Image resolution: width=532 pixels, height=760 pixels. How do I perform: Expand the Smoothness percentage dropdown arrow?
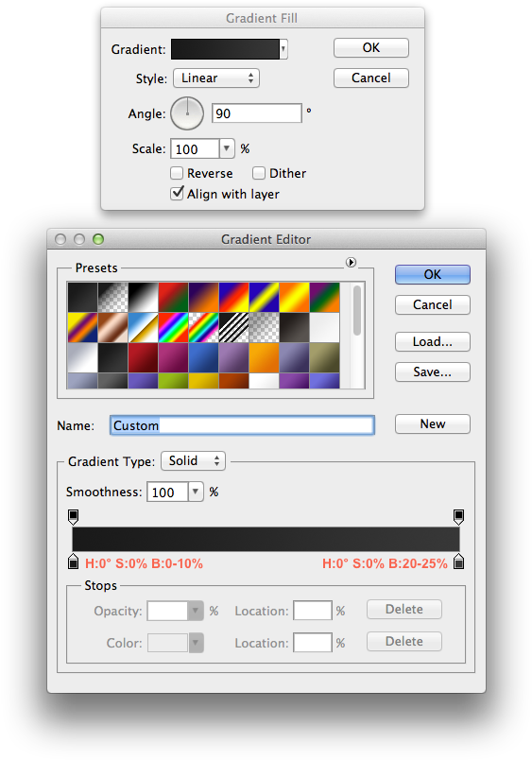pos(196,492)
